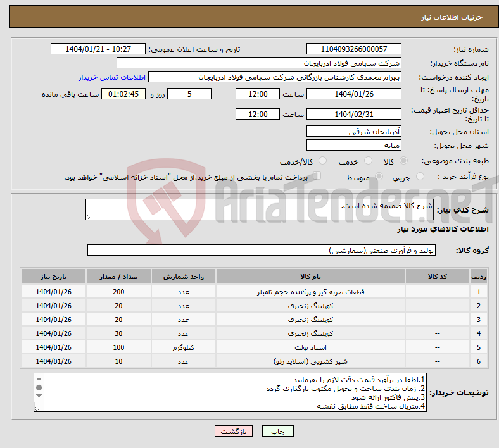Click the response deadline date 1404/01/26 field
Viewport: 499px width, 448px height.
point(353,94)
